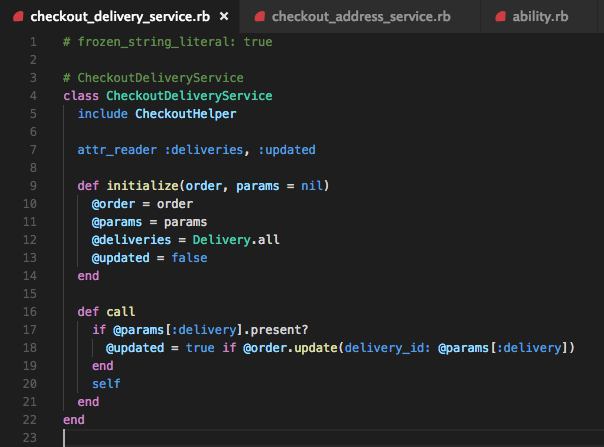Switch to the checkout_address_service.rb tab

(360, 17)
